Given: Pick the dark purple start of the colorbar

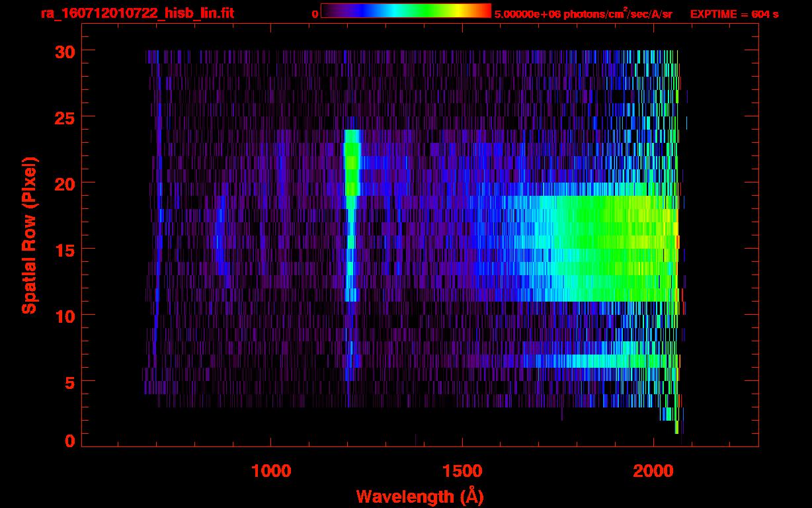Looking at the screenshot, I should (327, 11).
